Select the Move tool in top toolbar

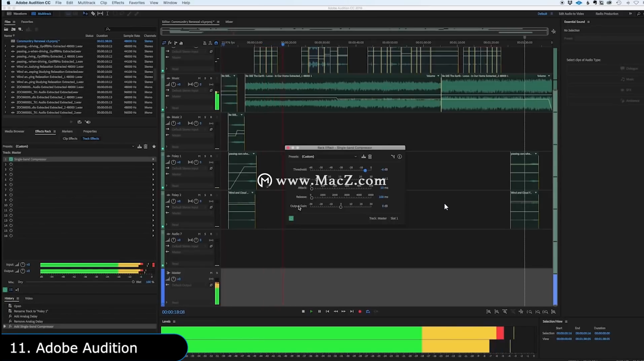(x=85, y=13)
